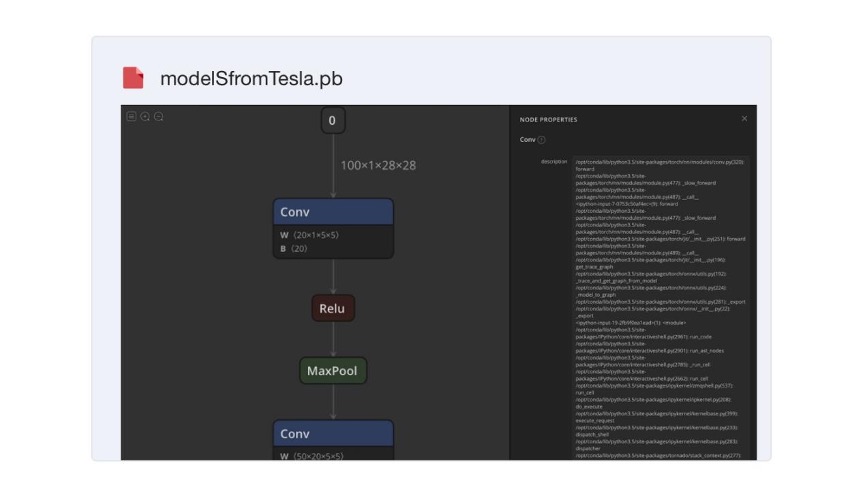Close the Node Properties panel
Viewport: 864px width, 497px height.
click(744, 118)
